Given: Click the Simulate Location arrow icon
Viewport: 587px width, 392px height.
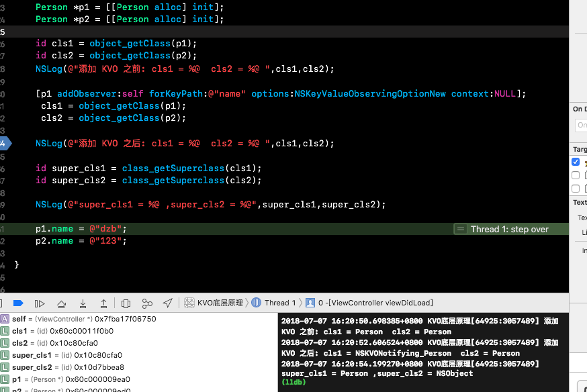Looking at the screenshot, I should pyautogui.click(x=168, y=303).
